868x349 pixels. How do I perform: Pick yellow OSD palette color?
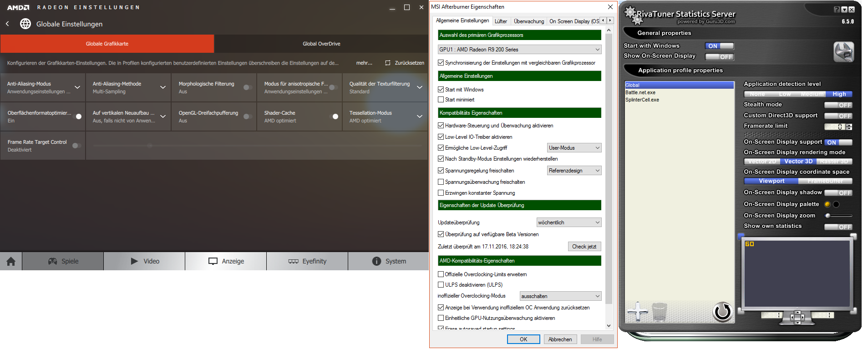827,204
